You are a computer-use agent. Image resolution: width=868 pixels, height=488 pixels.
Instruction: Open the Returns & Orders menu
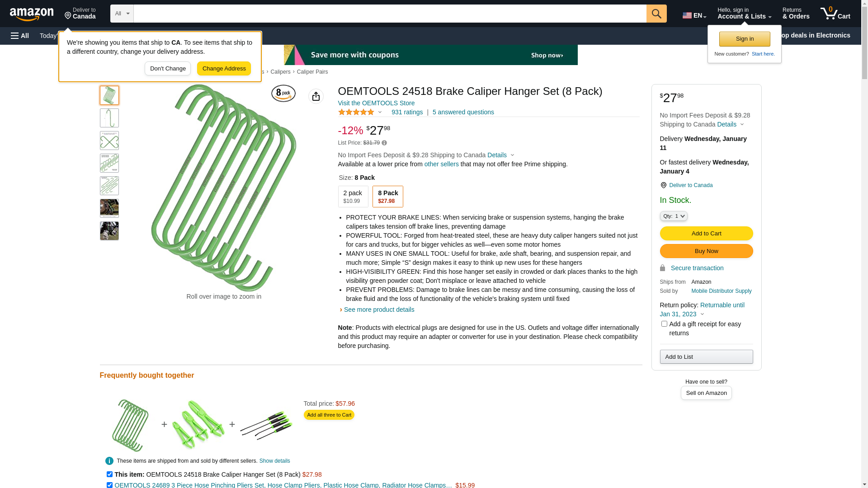pyautogui.click(x=796, y=14)
